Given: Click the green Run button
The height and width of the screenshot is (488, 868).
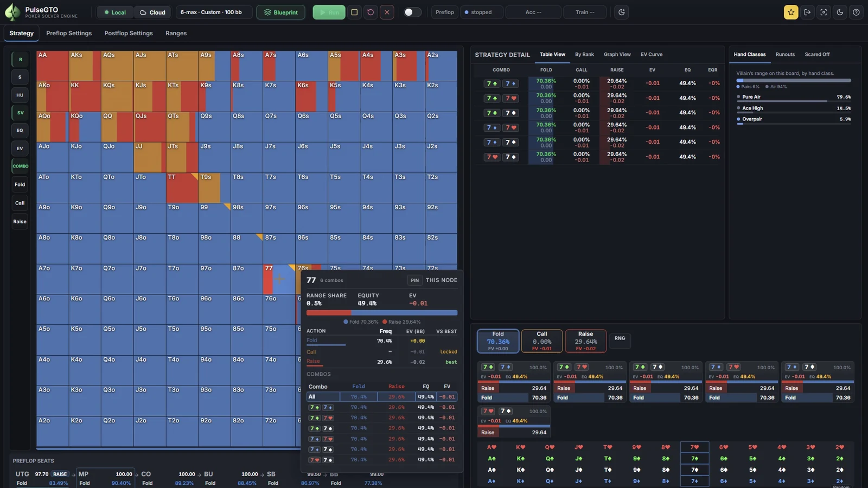Looking at the screenshot, I should coord(329,12).
